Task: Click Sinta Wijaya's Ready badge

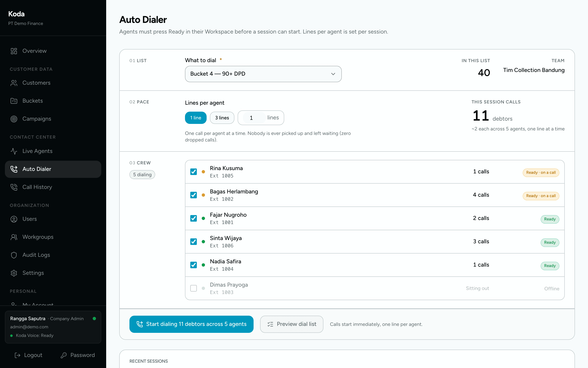Action: 550,242
